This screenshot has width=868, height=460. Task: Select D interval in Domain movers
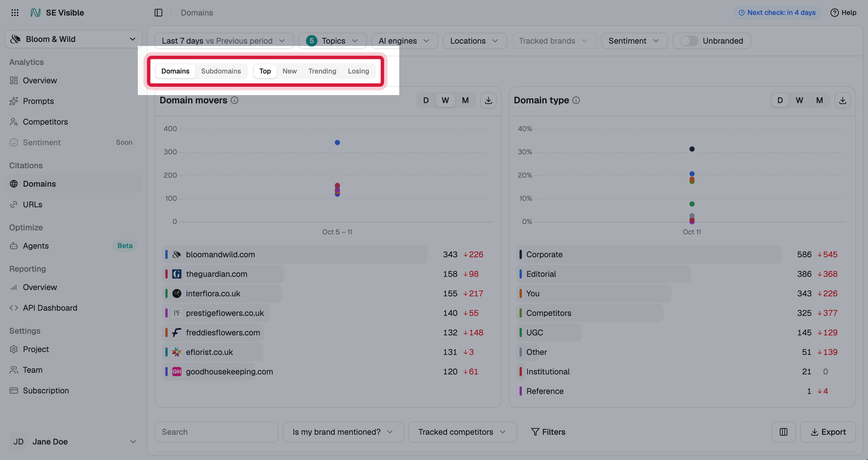click(x=426, y=100)
